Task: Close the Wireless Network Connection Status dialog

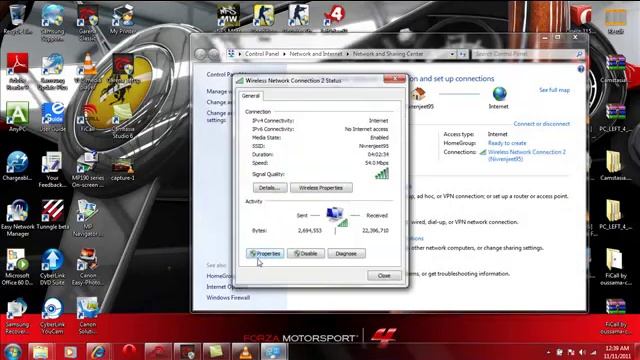Action: point(384,276)
